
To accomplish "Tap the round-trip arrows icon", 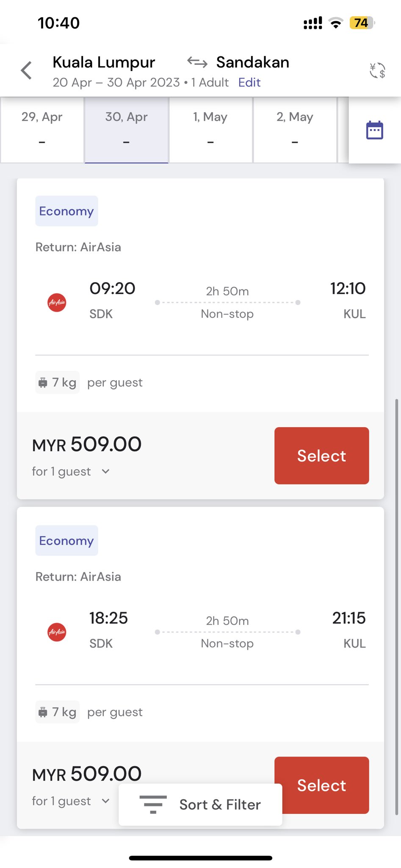I will click(x=197, y=62).
